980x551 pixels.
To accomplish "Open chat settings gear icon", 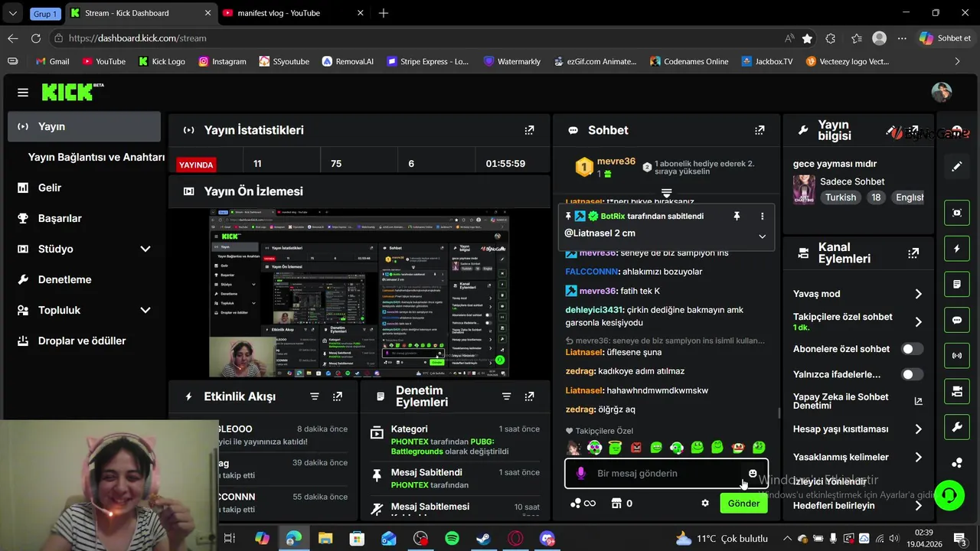I will tap(705, 504).
